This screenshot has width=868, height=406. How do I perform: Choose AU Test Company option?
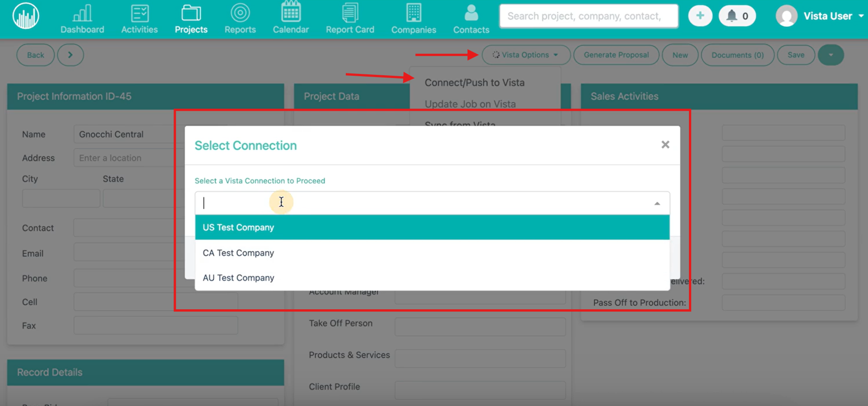pyautogui.click(x=432, y=278)
